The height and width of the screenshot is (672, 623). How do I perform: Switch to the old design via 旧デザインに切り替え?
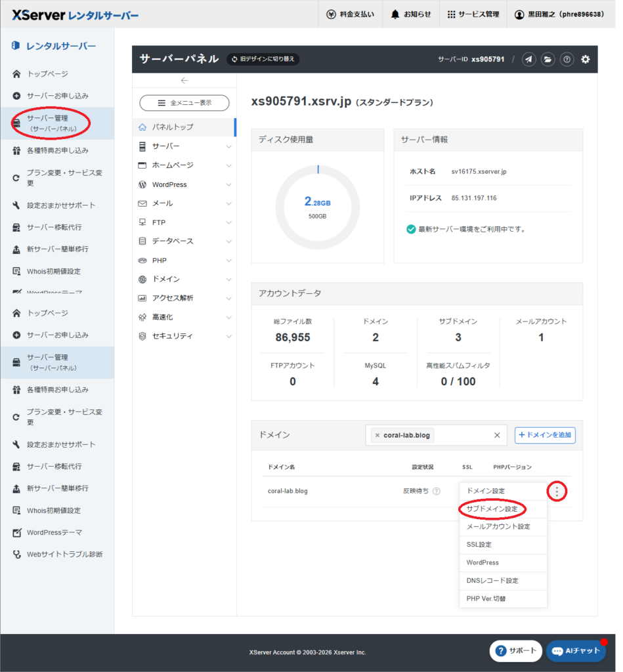tap(263, 59)
